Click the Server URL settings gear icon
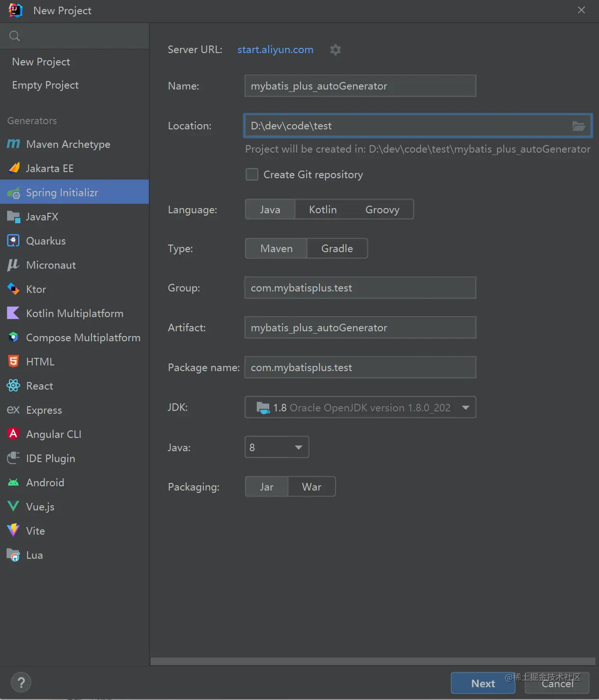Image resolution: width=599 pixels, height=700 pixels. [x=336, y=50]
